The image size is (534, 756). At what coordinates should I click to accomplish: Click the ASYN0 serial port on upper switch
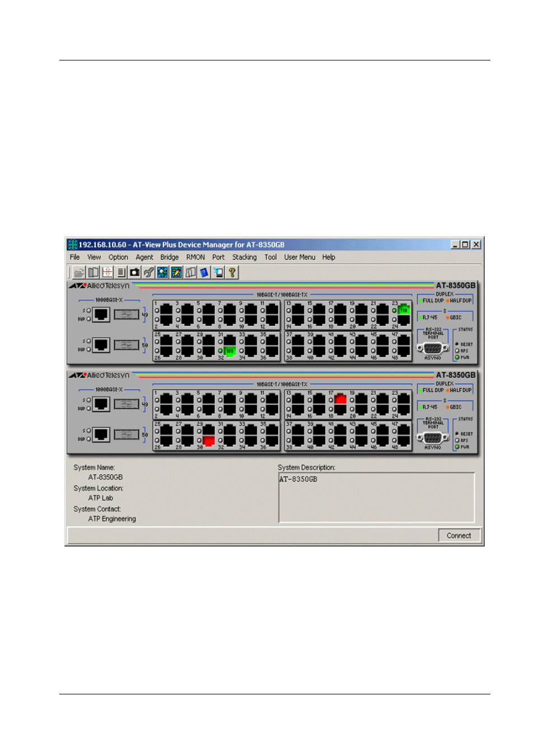(x=433, y=348)
